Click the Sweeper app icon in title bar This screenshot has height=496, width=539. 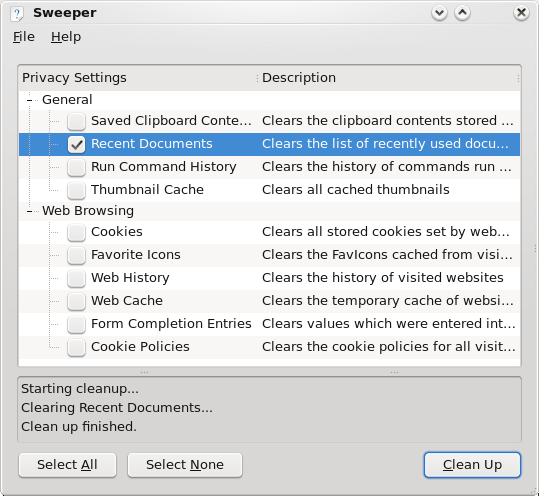click(x=16, y=13)
